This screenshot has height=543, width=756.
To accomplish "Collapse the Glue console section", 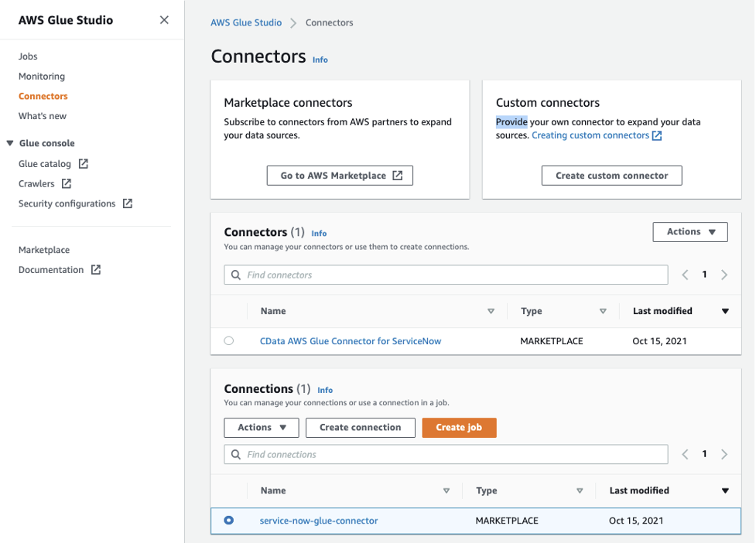I will tap(10, 143).
